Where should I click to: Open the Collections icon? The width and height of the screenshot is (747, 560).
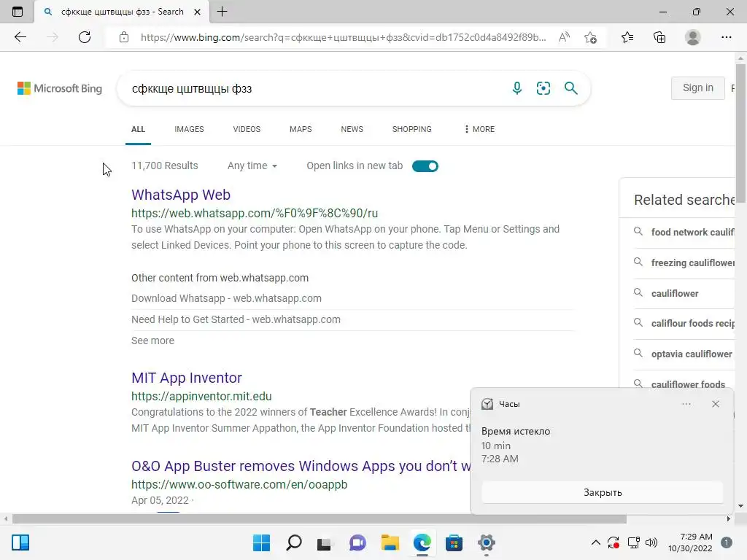point(659,37)
